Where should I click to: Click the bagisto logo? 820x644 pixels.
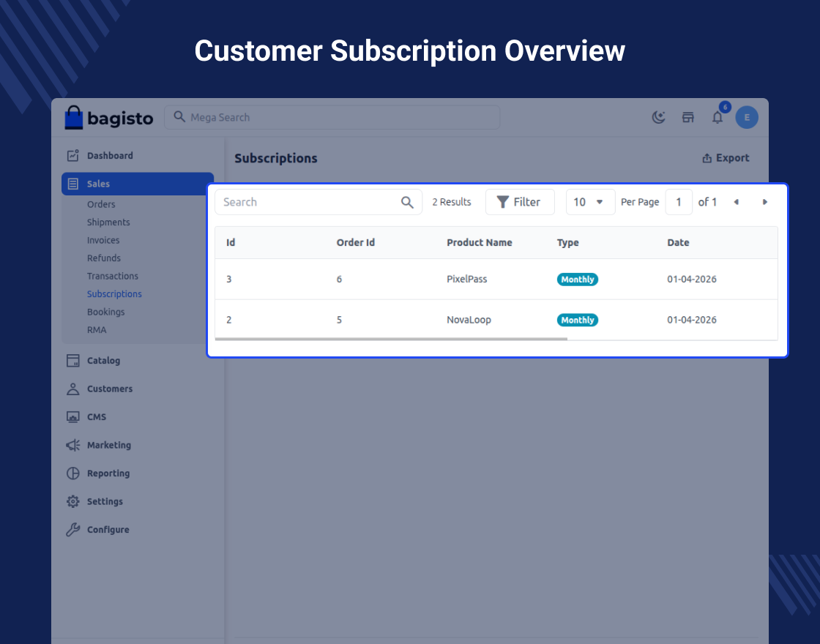[109, 118]
